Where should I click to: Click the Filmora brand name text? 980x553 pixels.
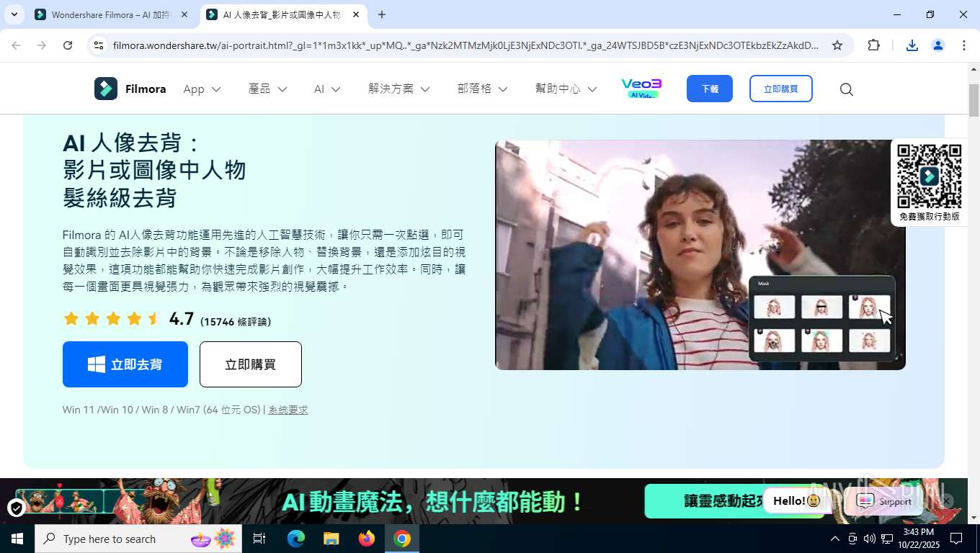coord(146,89)
